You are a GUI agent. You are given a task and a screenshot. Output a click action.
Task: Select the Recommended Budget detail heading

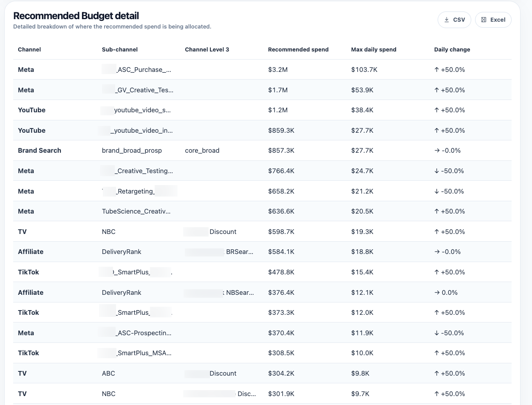click(x=76, y=16)
